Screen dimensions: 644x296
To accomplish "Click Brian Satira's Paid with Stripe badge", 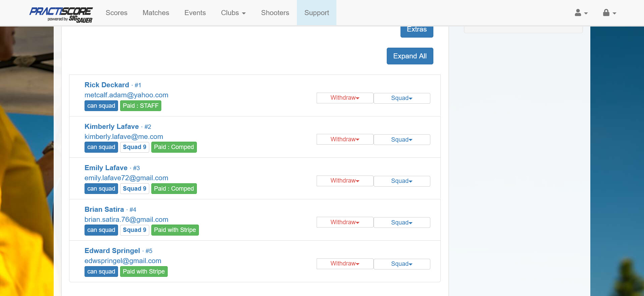I will [x=175, y=230].
